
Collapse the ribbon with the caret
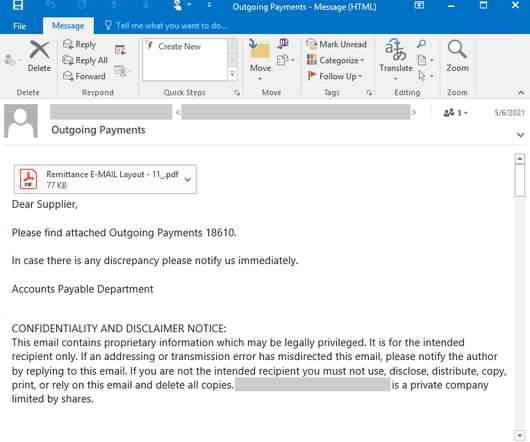[x=521, y=92]
